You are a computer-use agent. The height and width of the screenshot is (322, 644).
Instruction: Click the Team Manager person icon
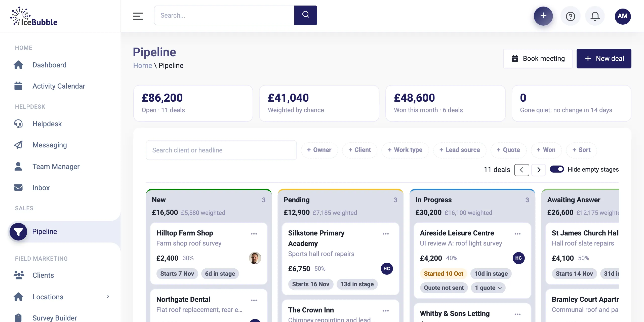point(18,167)
